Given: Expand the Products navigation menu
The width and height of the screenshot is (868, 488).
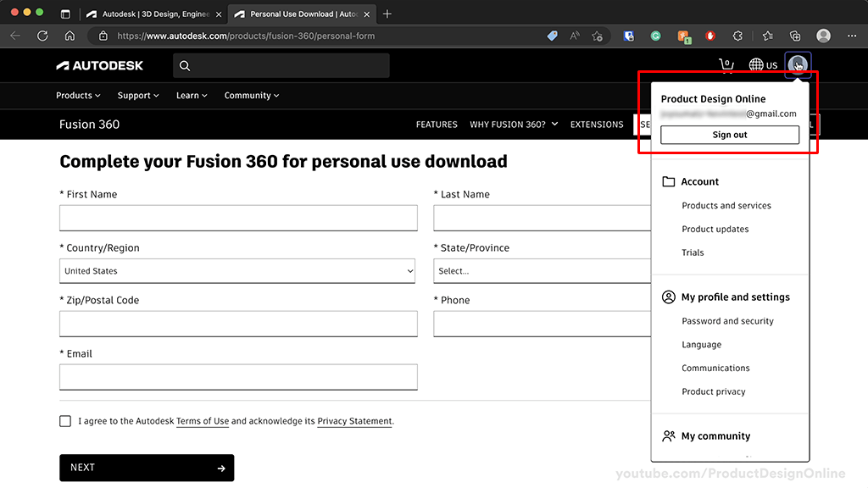Looking at the screenshot, I should pos(78,95).
